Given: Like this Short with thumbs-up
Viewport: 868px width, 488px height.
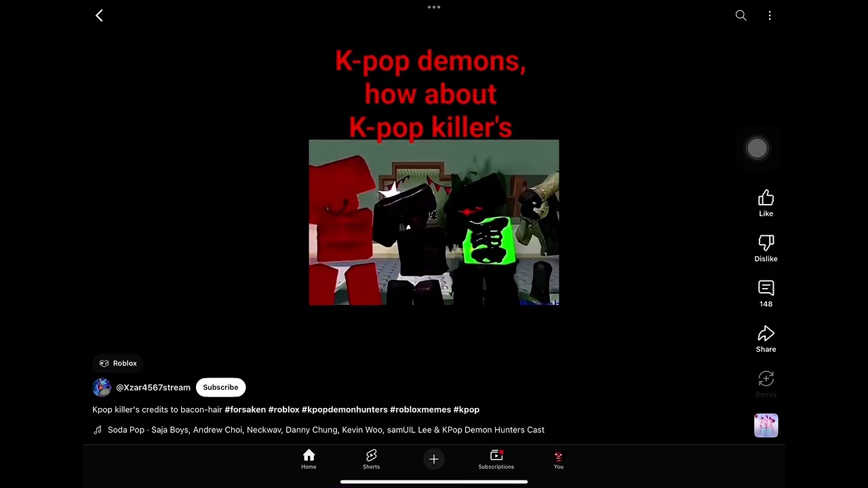Looking at the screenshot, I should tap(766, 203).
